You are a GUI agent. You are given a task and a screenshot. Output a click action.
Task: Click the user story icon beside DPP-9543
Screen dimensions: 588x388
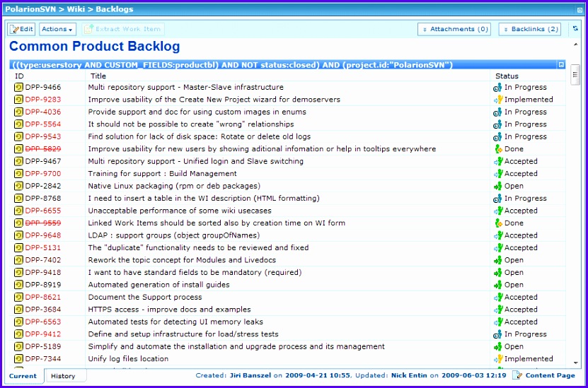[18, 137]
